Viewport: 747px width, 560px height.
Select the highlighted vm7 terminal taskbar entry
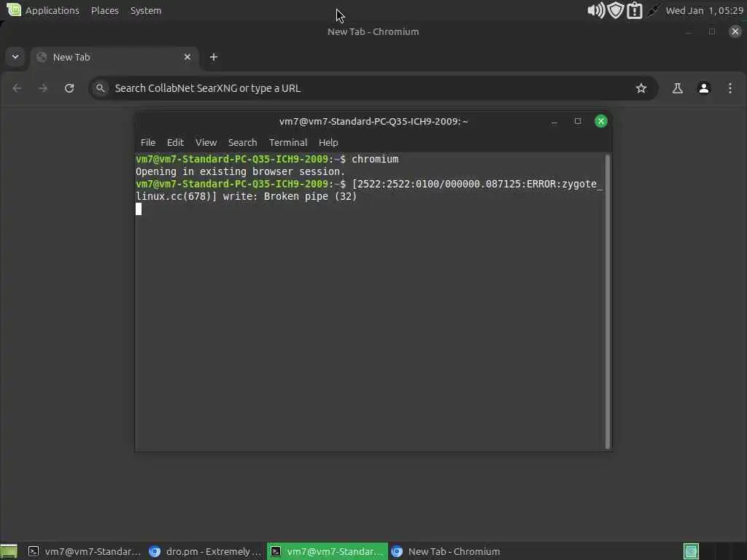tap(328, 551)
